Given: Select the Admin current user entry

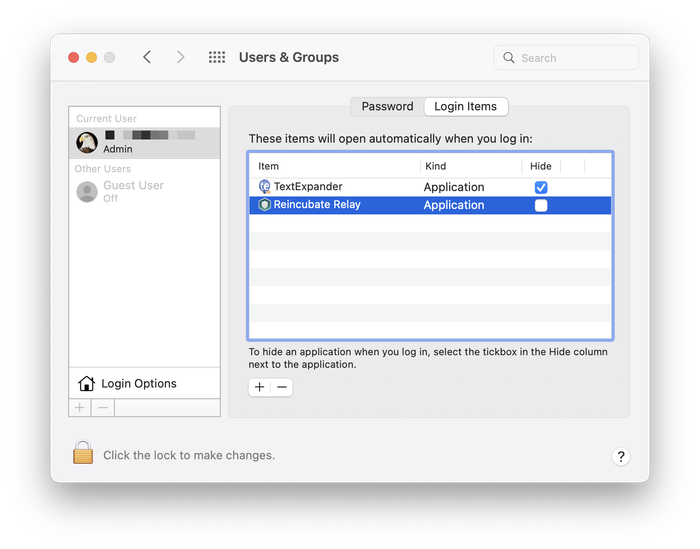Looking at the screenshot, I should [x=144, y=143].
